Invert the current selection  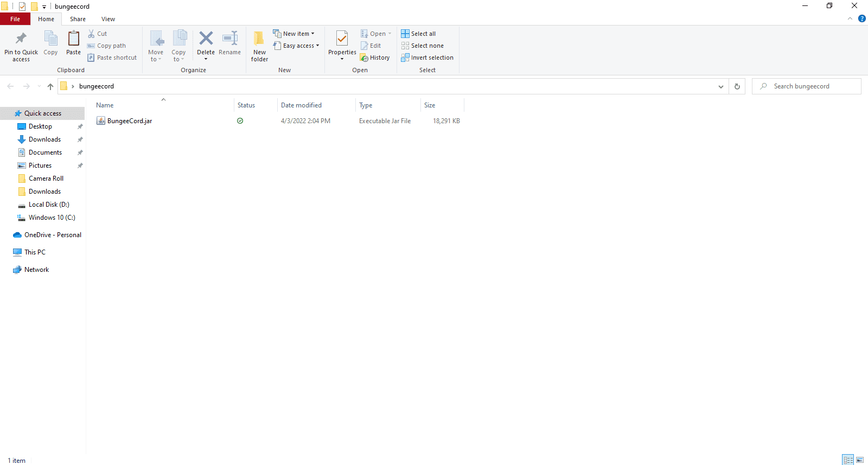(427, 58)
